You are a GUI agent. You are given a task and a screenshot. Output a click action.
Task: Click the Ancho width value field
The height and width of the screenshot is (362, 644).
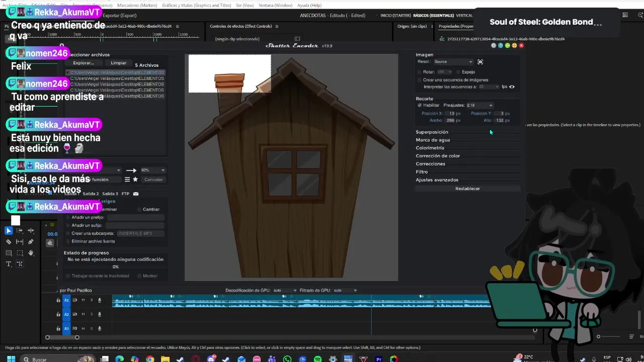coord(450,121)
